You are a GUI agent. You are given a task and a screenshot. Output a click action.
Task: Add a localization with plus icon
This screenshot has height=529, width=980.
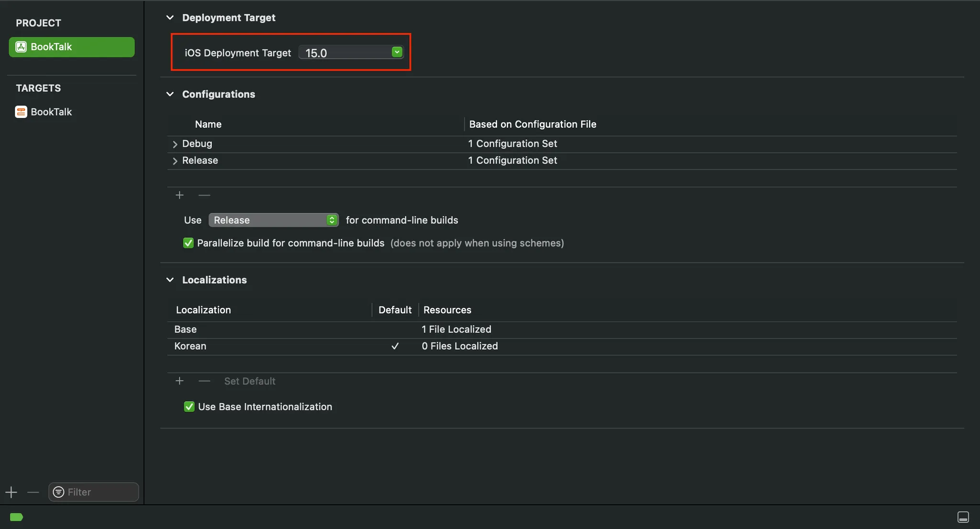[179, 381]
